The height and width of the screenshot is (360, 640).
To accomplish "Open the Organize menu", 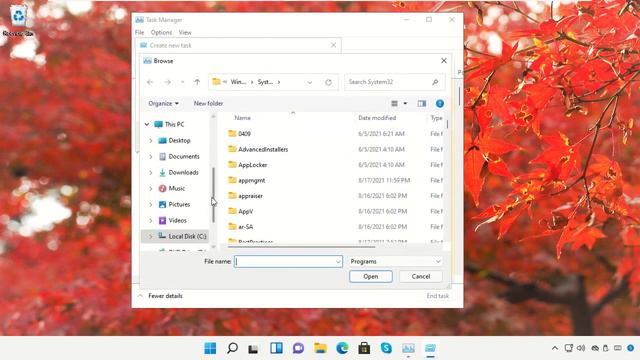I will point(163,103).
